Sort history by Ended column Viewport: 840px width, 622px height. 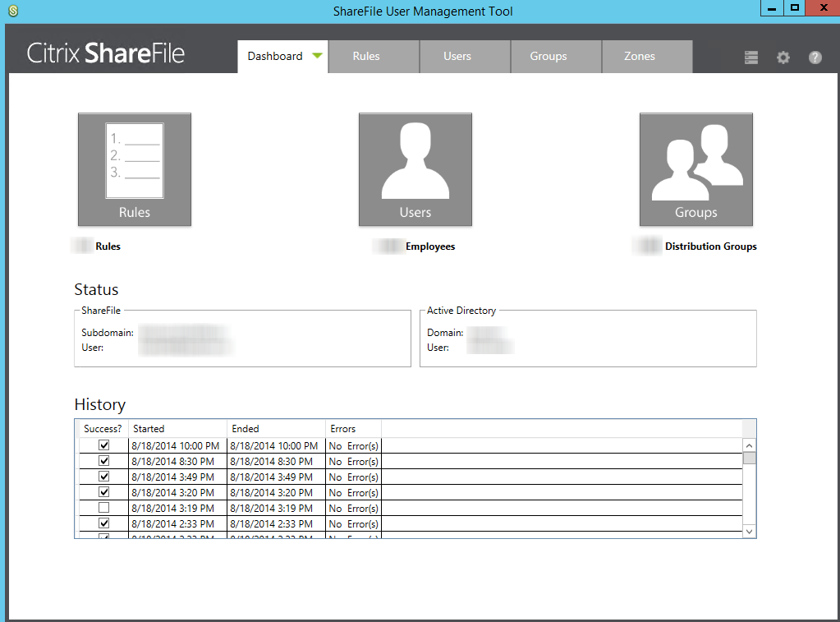277,428
